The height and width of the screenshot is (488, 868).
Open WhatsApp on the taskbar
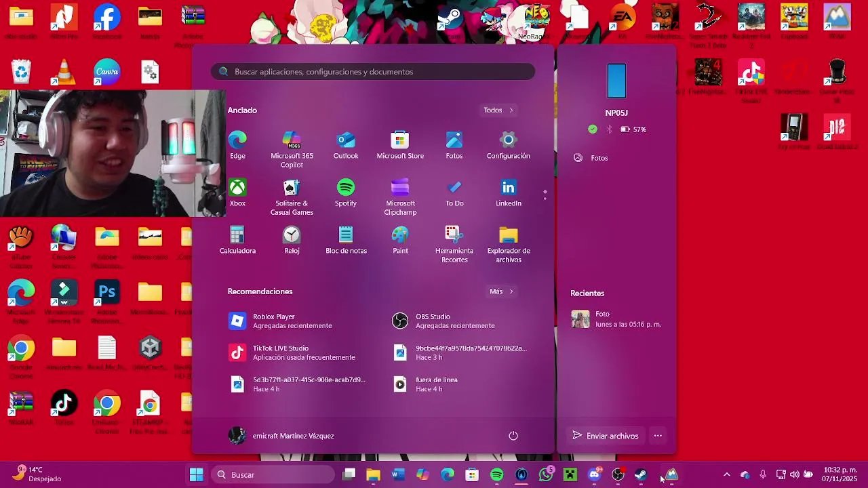click(546, 474)
